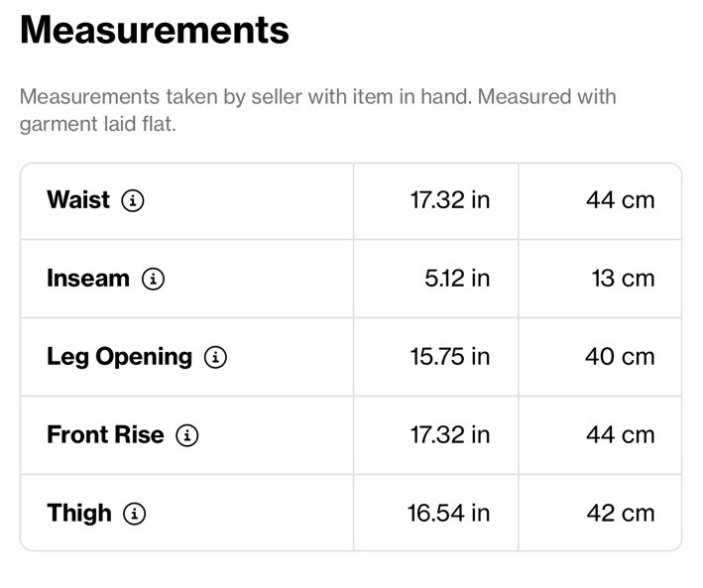Select the Inseam row label

pos(88,279)
